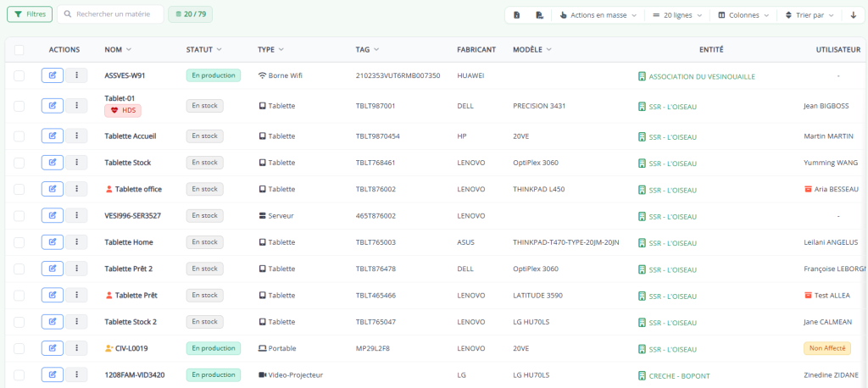The height and width of the screenshot is (388, 868).
Task: Edit the Tablette Accueil row
Action: click(x=53, y=136)
